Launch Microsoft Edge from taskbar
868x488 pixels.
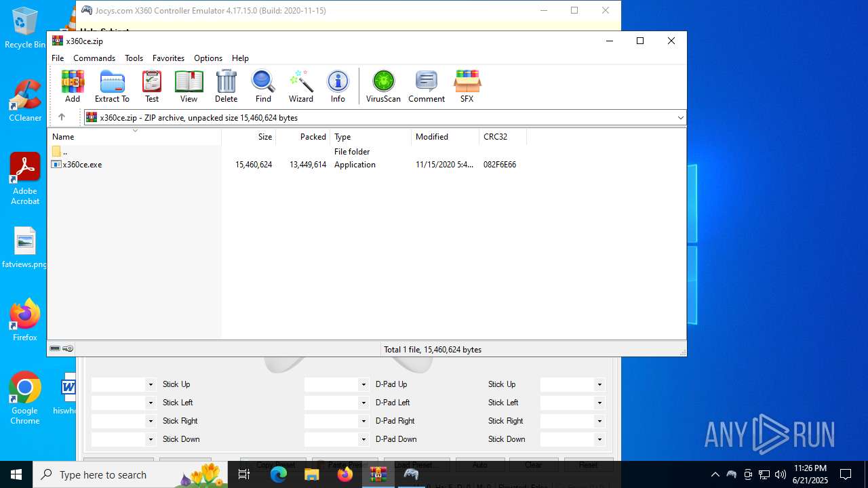click(x=279, y=474)
